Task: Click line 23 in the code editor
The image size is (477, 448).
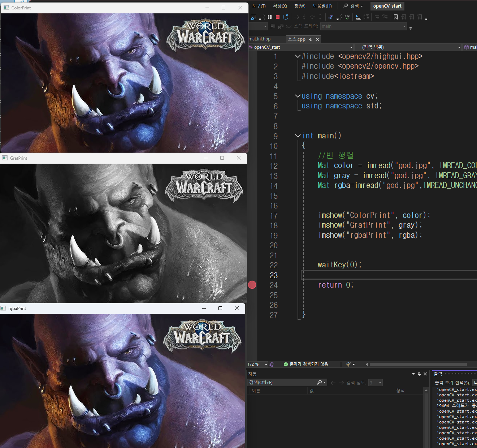Action: 389,275
